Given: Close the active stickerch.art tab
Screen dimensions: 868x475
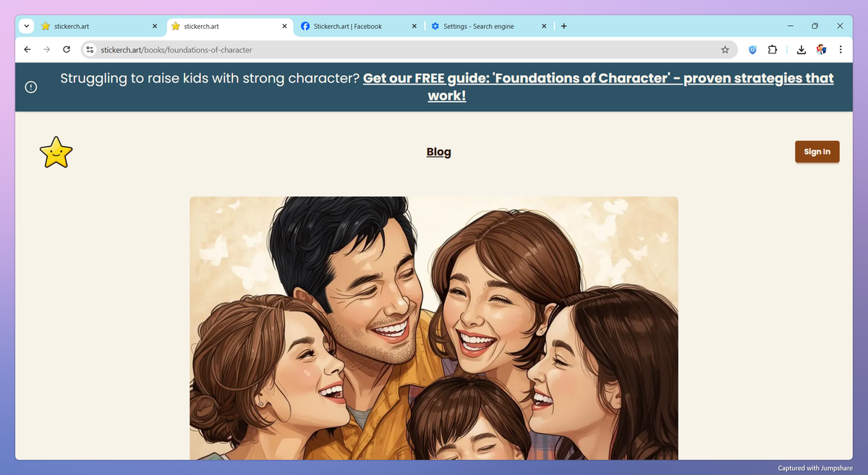Looking at the screenshot, I should point(285,26).
